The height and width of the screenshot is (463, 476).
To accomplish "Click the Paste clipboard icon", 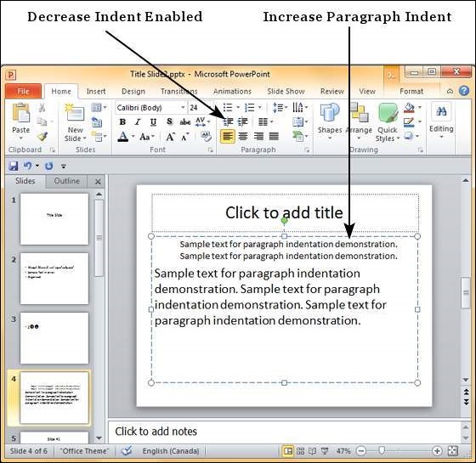I will (x=20, y=113).
